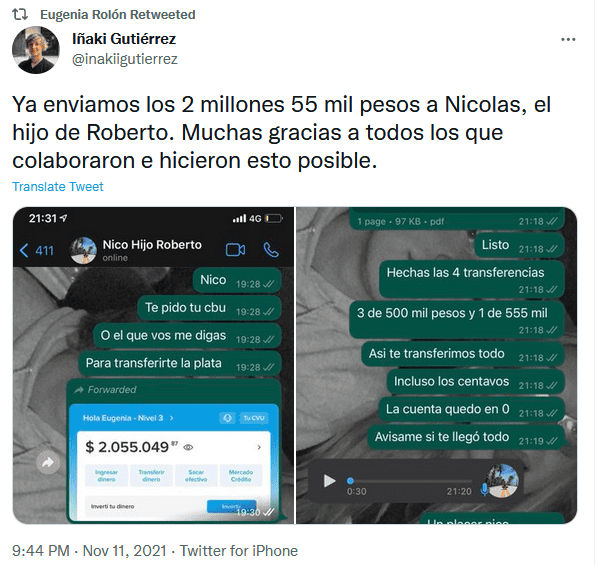Expand the balance details chevron arrow
This screenshot has height=565, width=613.
pyautogui.click(x=259, y=447)
